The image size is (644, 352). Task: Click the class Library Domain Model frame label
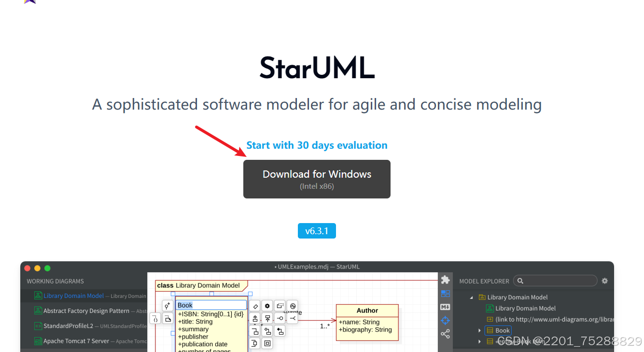coord(201,285)
